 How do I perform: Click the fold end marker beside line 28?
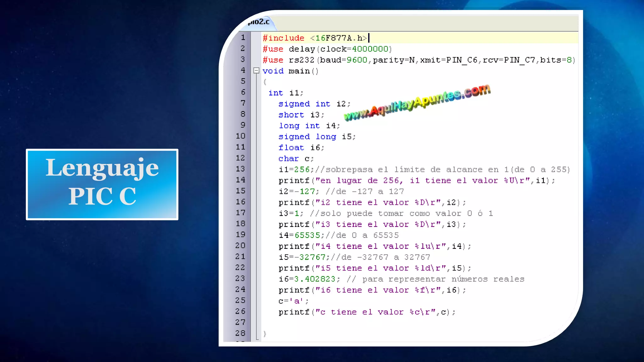point(258,339)
